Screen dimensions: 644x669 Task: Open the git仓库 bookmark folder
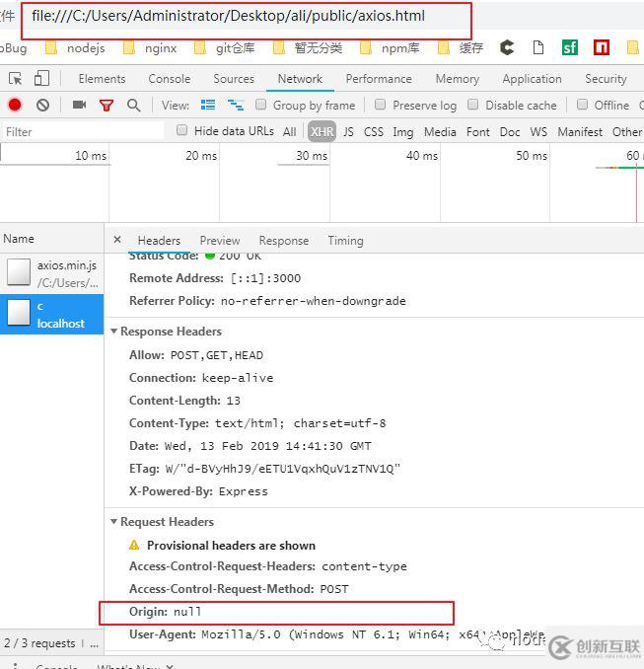pos(224,48)
